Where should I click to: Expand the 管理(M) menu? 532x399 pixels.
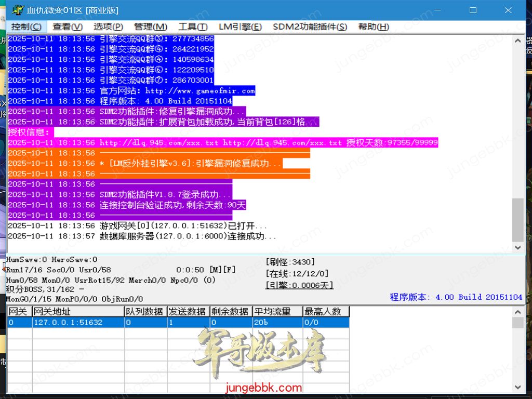click(x=151, y=27)
